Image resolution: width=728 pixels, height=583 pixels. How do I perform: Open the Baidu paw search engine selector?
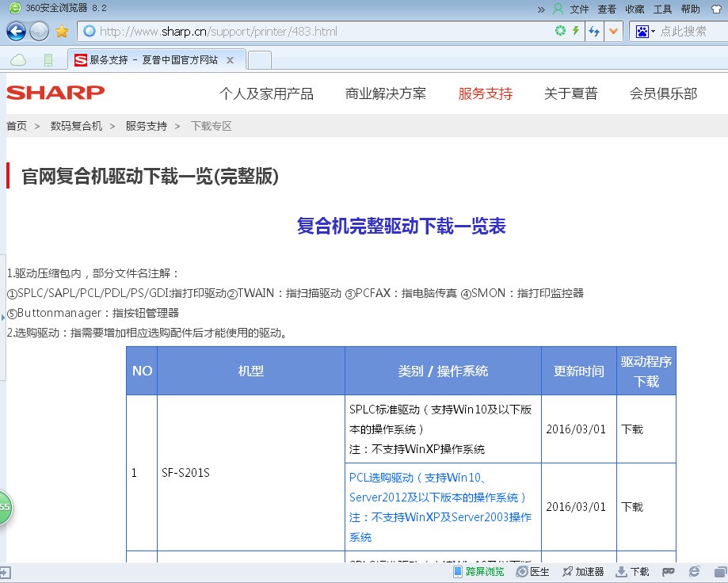click(x=645, y=32)
